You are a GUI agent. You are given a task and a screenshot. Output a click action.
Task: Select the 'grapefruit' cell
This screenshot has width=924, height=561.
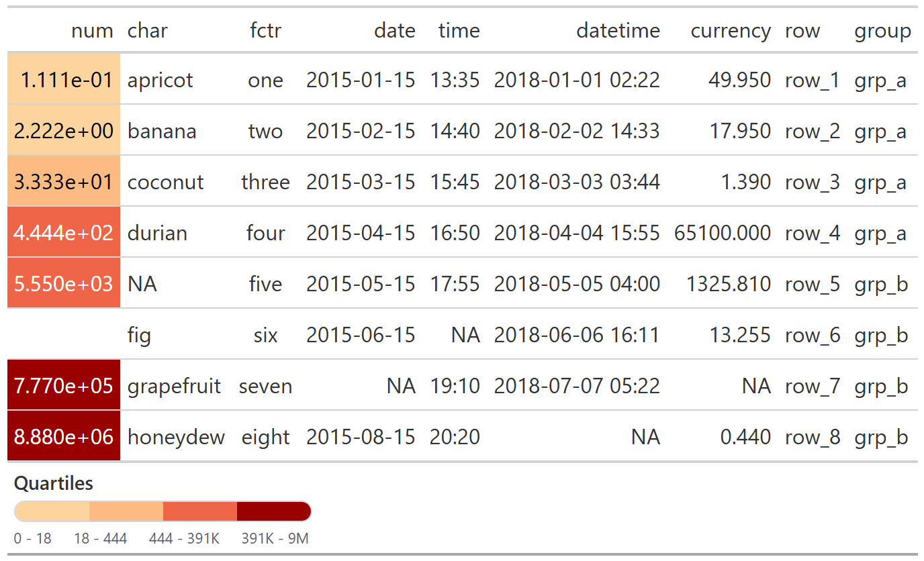[174, 386]
